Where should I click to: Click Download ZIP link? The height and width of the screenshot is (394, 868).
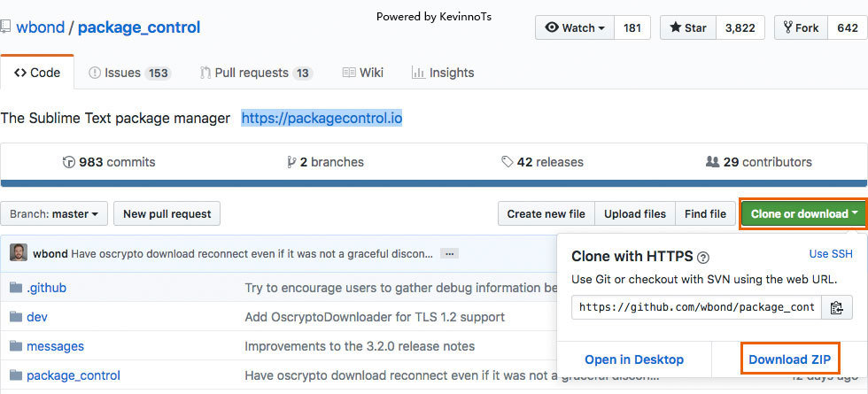pos(790,359)
